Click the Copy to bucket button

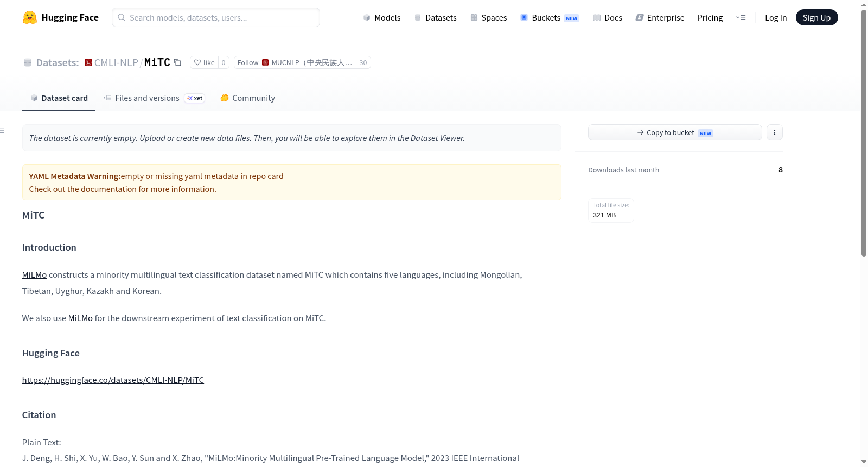(x=675, y=132)
